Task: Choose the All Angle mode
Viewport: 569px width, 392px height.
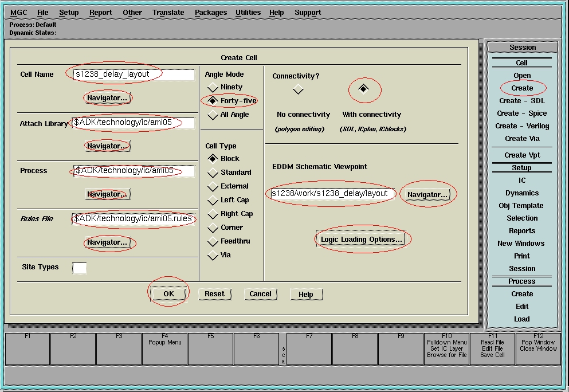Action: pos(213,115)
